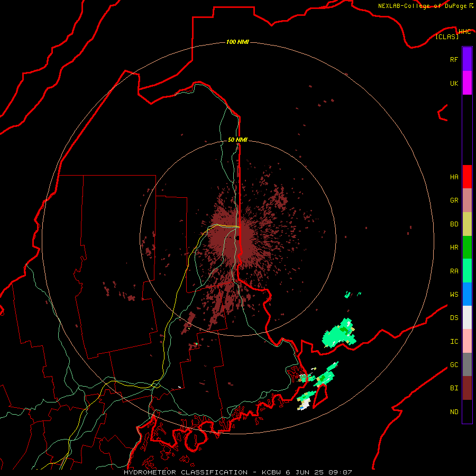Click the HR dark green legend swatch
The width and height of the screenshot is (476, 476).
(467, 248)
